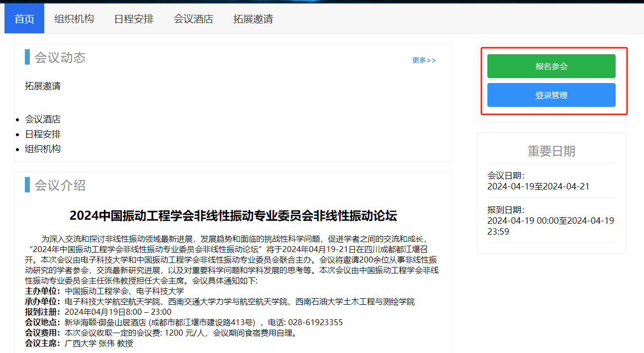This screenshot has height=353, width=644.
Task: Open the 首页 tab in the navigation bar
Action: point(24,19)
